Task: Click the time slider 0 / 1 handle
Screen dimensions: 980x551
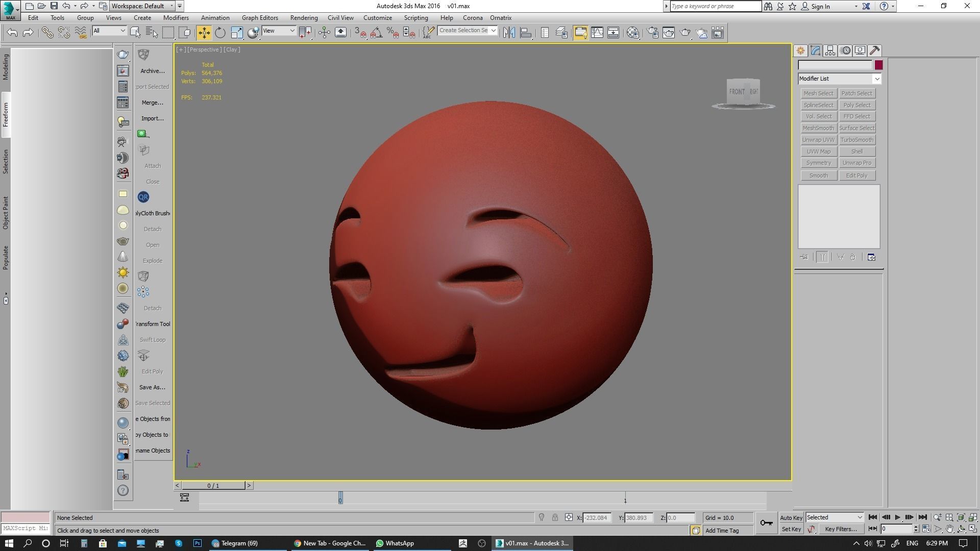Action: pos(213,486)
